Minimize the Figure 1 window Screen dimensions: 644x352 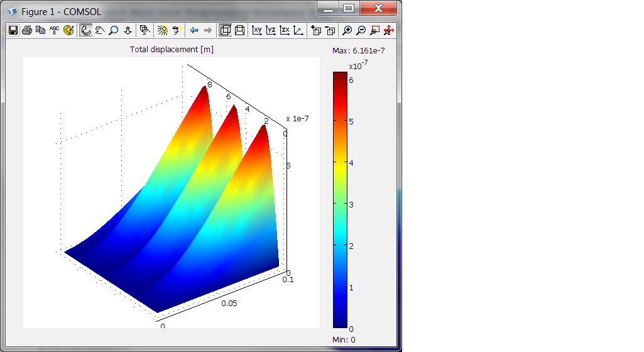(328, 9)
